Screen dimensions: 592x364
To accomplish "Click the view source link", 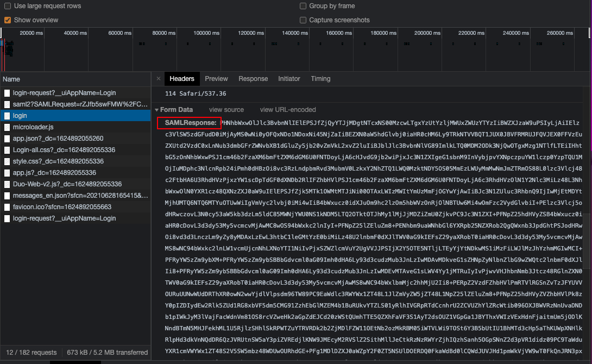I will pos(226,110).
